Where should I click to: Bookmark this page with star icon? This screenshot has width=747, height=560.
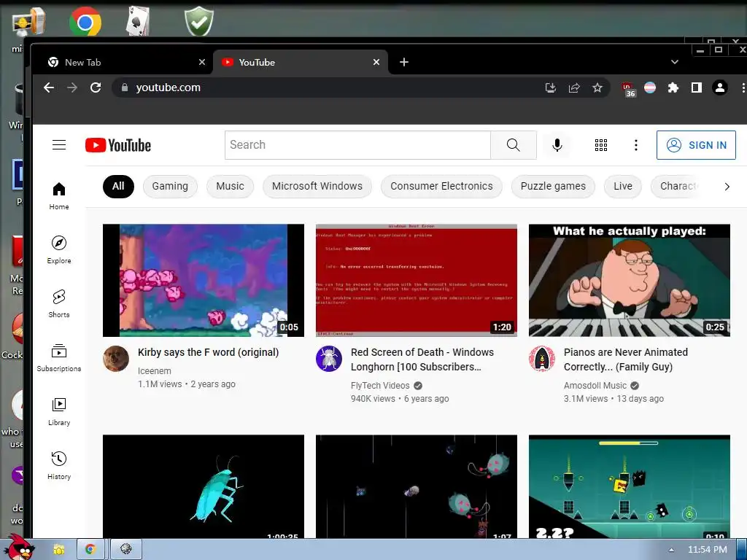[x=597, y=87]
